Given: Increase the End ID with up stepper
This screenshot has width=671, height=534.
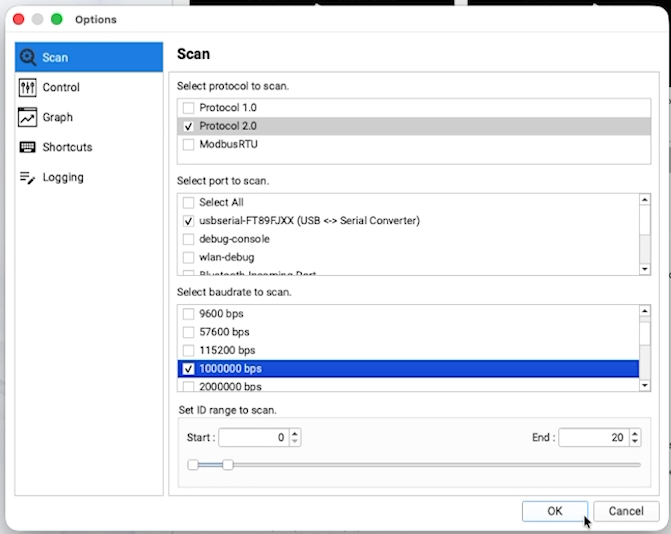Looking at the screenshot, I should tap(635, 433).
